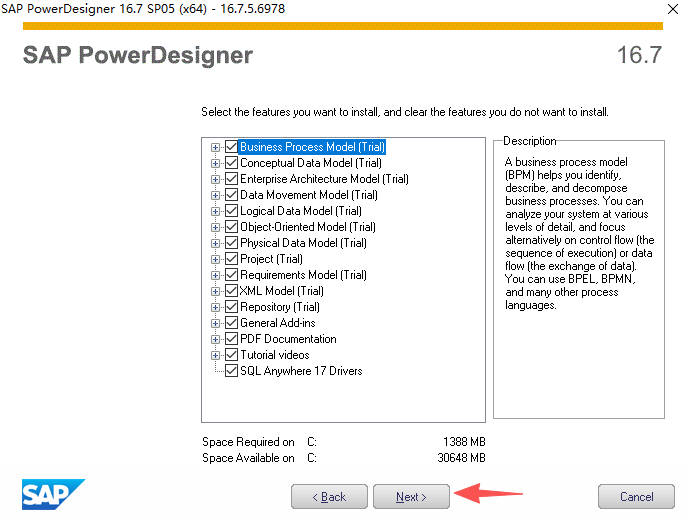Clear the Logical Data Model (Trial) checkbox

(231, 211)
